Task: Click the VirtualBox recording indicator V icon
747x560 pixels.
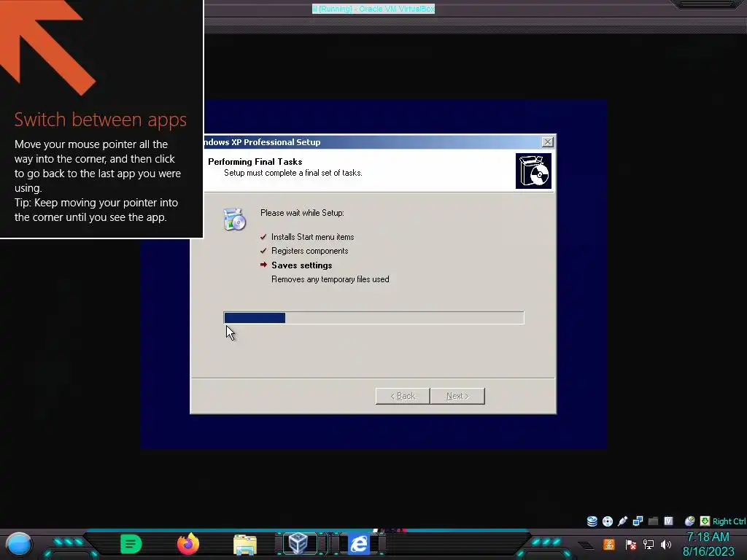Action: coord(668,521)
